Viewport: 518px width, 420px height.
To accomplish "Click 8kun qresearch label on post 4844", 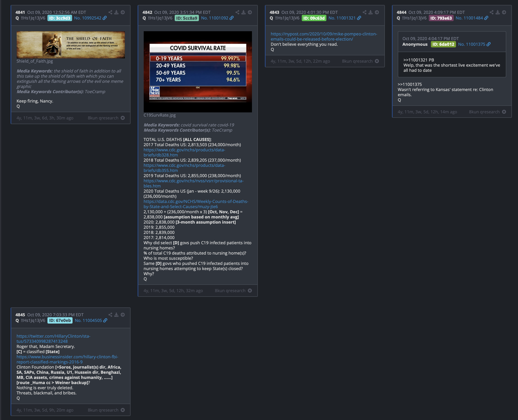I will pos(484,112).
